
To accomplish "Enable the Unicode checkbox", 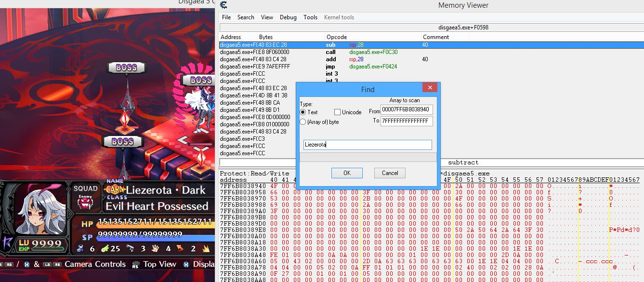I will pos(337,112).
